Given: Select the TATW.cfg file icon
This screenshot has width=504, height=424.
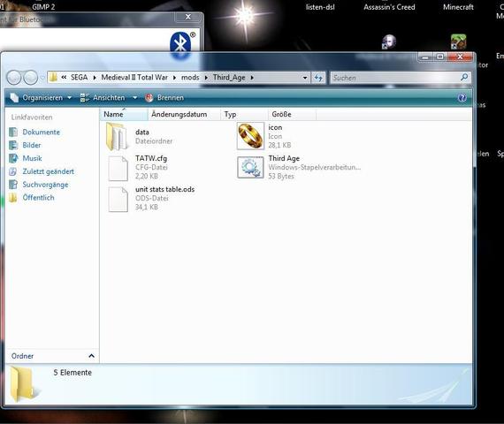Looking at the screenshot, I should (118, 168).
